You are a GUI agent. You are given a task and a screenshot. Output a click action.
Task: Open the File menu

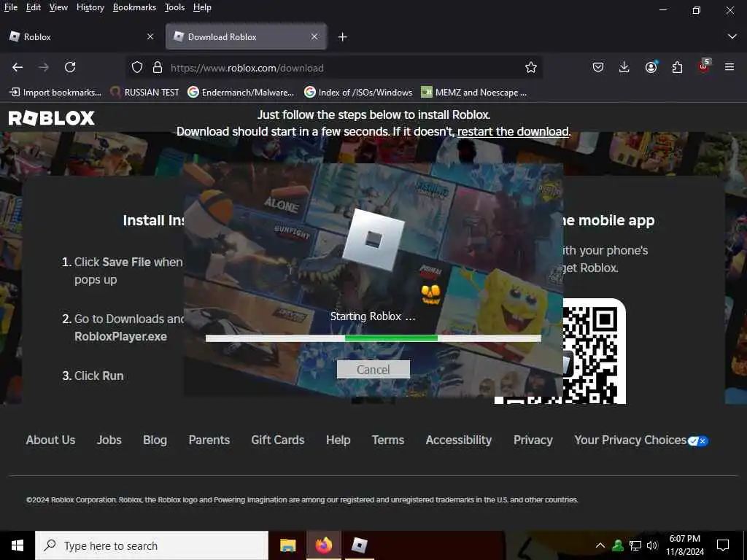[10, 7]
